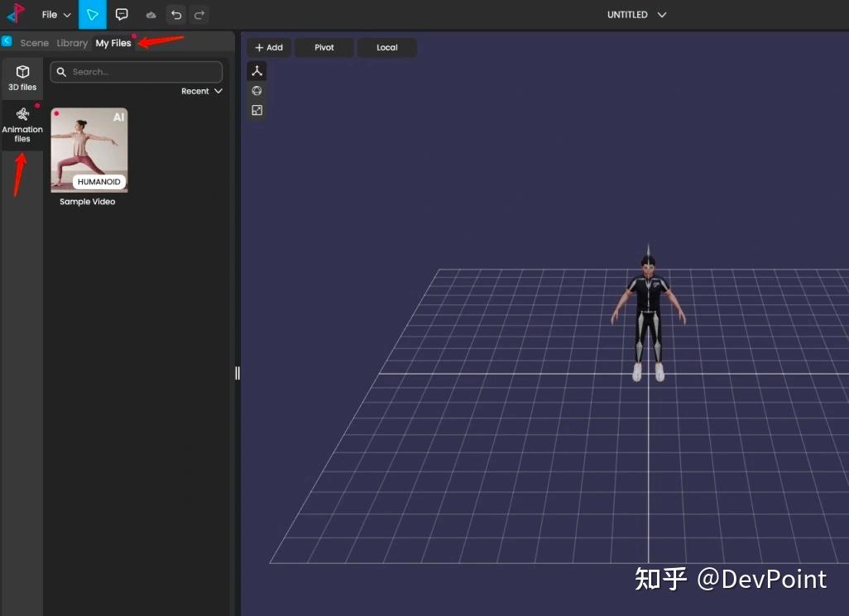Image resolution: width=849 pixels, height=616 pixels.
Task: Open the comments panel from the top bar
Action: click(x=122, y=14)
